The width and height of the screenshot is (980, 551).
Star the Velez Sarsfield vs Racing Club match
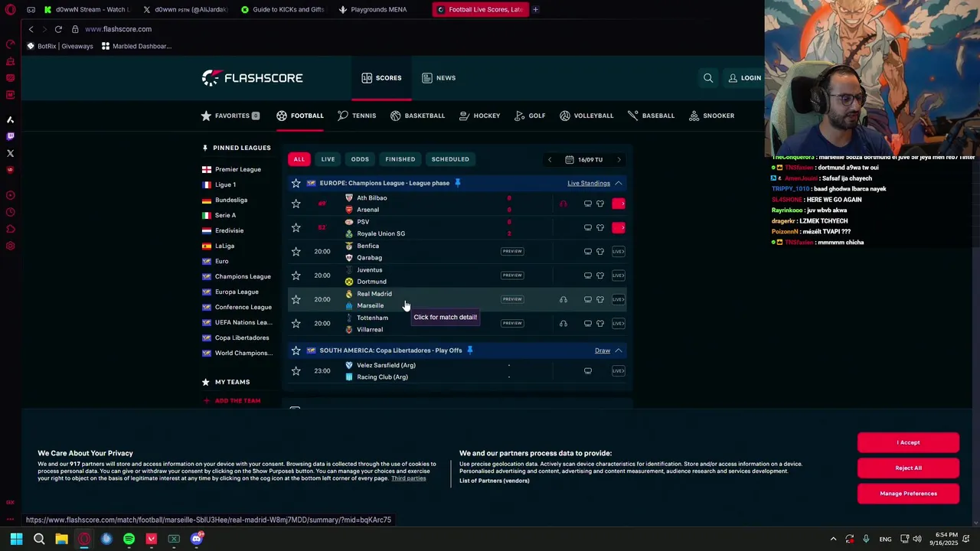tap(296, 371)
